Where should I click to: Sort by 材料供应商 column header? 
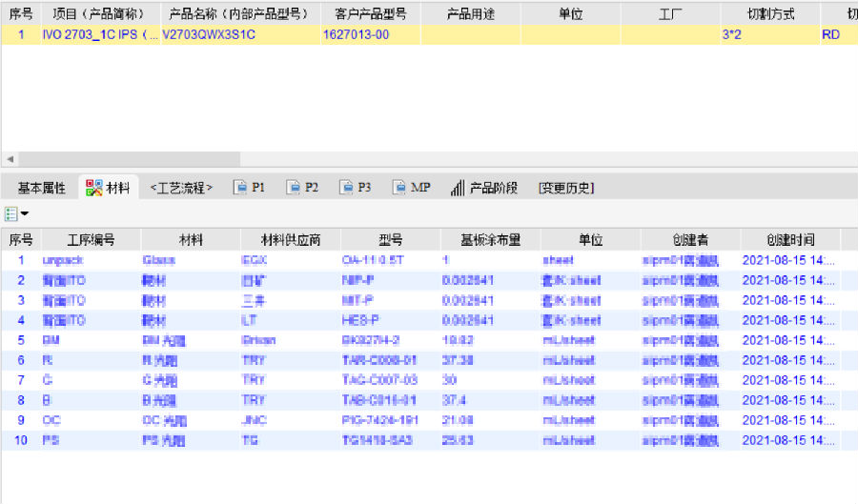pos(290,240)
